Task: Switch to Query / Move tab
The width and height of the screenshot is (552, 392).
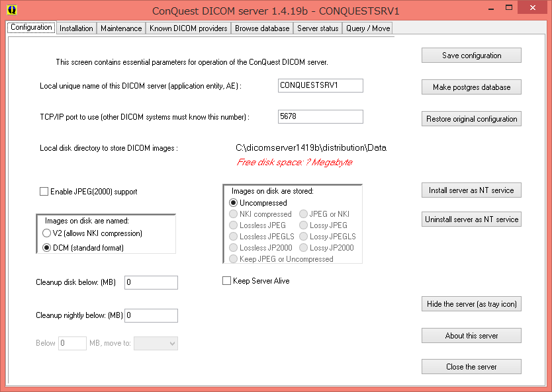Action: pyautogui.click(x=368, y=28)
